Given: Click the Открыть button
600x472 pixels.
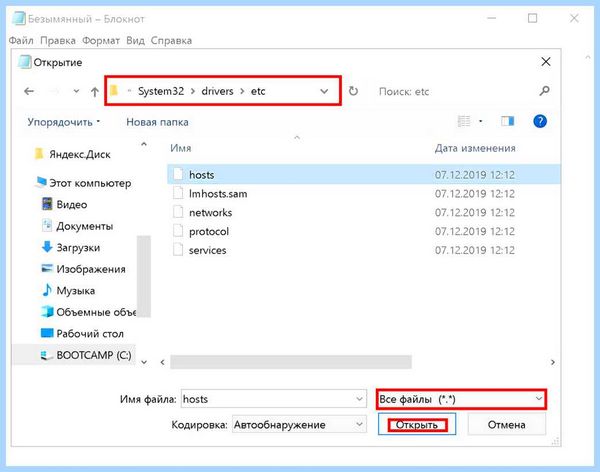Looking at the screenshot, I should (x=417, y=425).
